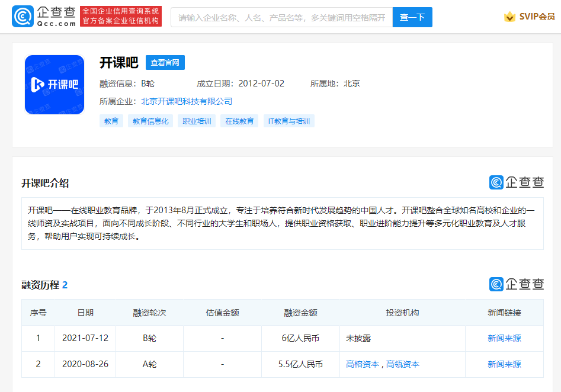Click the red 全国企业信用查询系统 banner

121,17
